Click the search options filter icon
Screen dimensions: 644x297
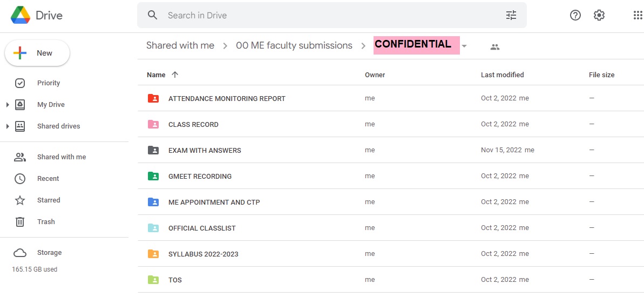click(511, 15)
